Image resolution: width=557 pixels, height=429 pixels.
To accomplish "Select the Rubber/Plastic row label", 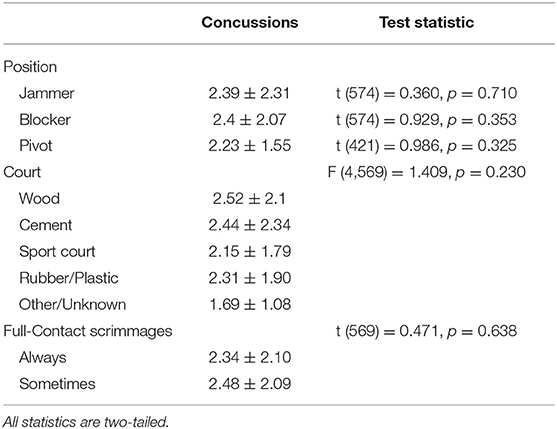I will click(x=69, y=278).
